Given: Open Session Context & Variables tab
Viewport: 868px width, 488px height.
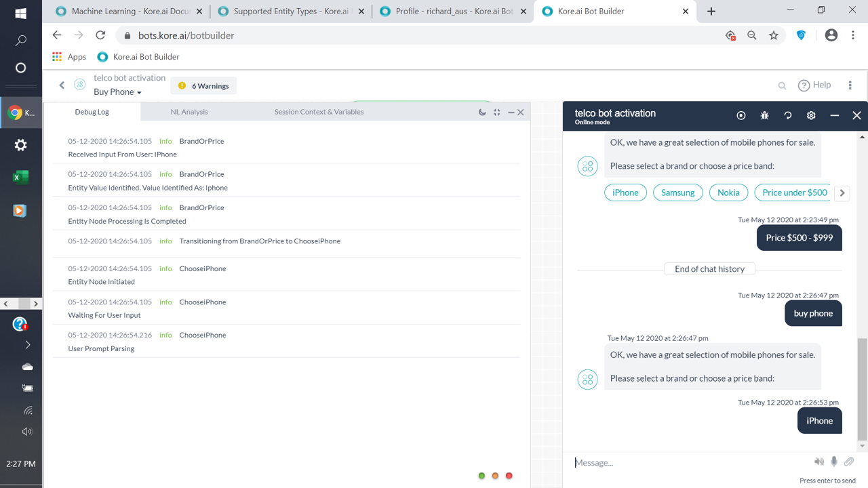Looking at the screenshot, I should (319, 112).
